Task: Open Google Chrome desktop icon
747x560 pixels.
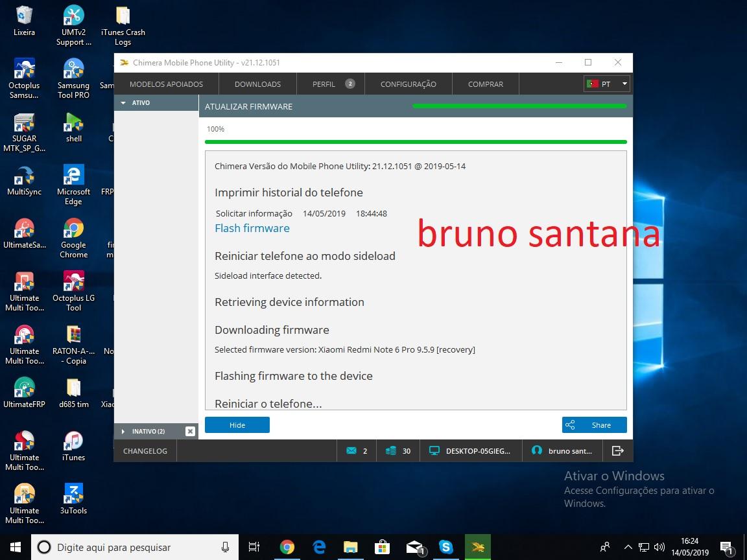Action: tap(73, 238)
